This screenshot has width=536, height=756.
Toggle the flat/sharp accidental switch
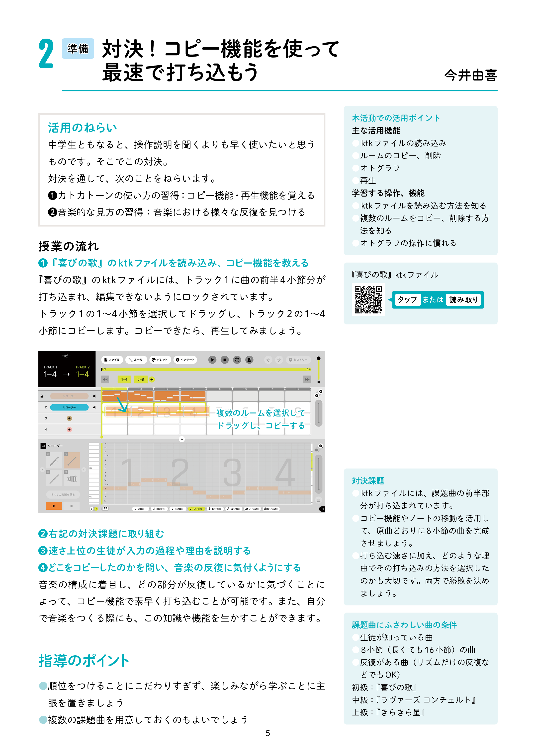click(94, 509)
